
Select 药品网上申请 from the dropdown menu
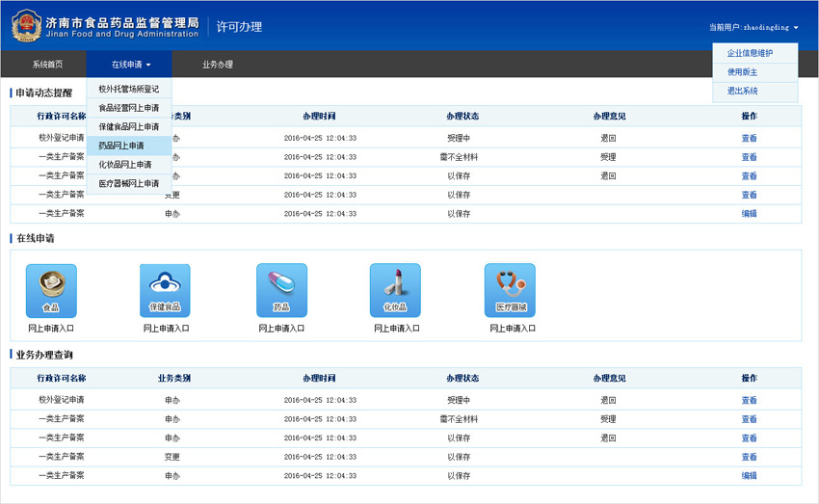point(122,146)
